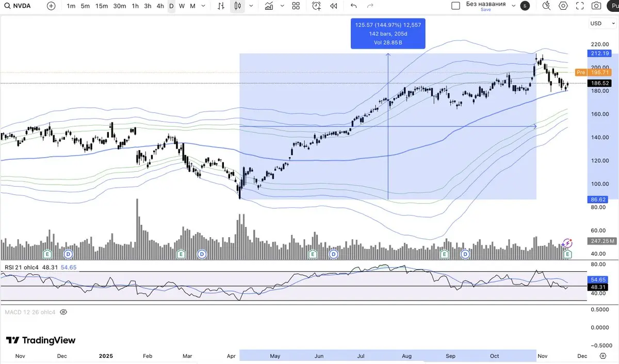This screenshot has height=364, width=619.
Task: Click the Save link under layout name
Action: pos(485,10)
